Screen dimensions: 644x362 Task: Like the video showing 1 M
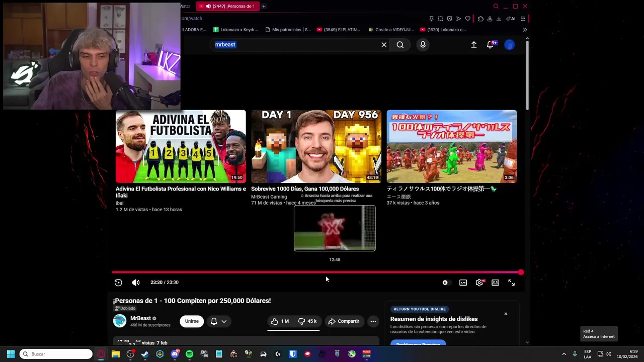click(281, 321)
